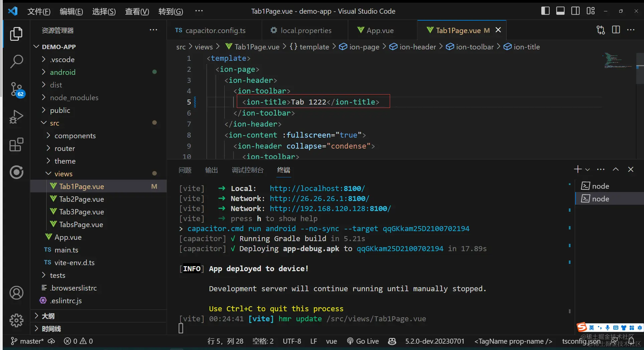Customize layout from title bar icon
Screen dimensions: 644x350
tap(591, 11)
